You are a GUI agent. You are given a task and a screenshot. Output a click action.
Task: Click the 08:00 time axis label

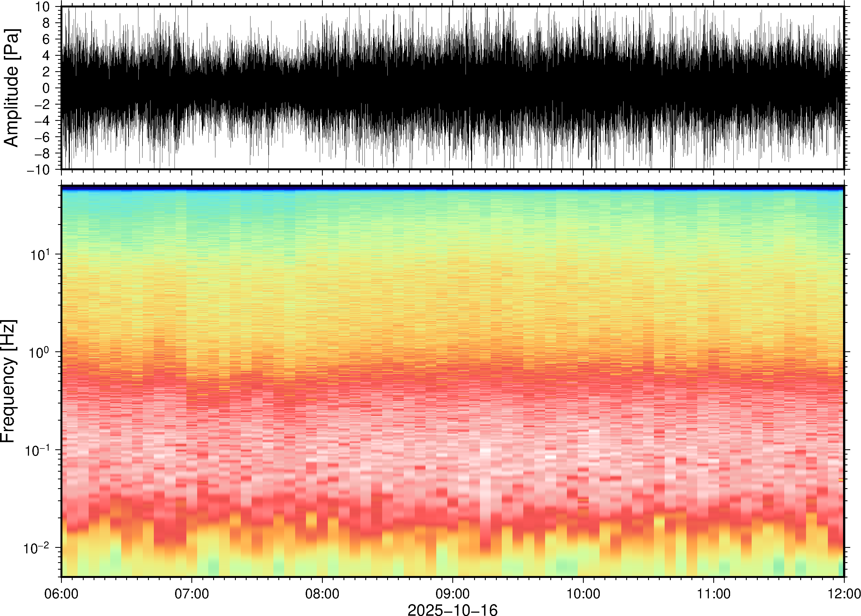tap(322, 594)
